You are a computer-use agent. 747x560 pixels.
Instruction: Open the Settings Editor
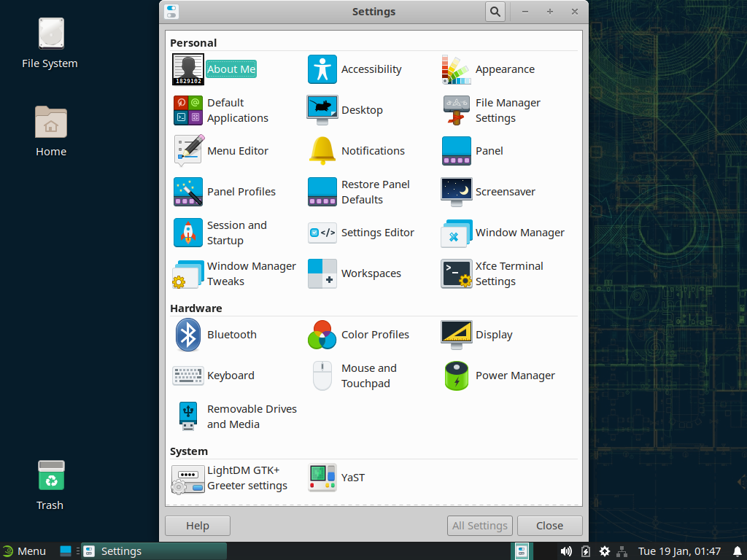322,233
